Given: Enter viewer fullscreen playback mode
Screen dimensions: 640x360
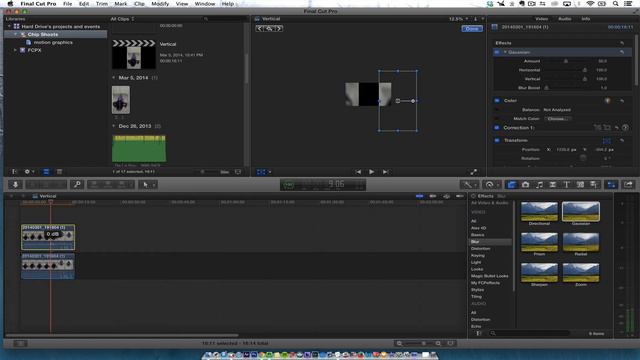Looking at the screenshot, I should (473, 172).
